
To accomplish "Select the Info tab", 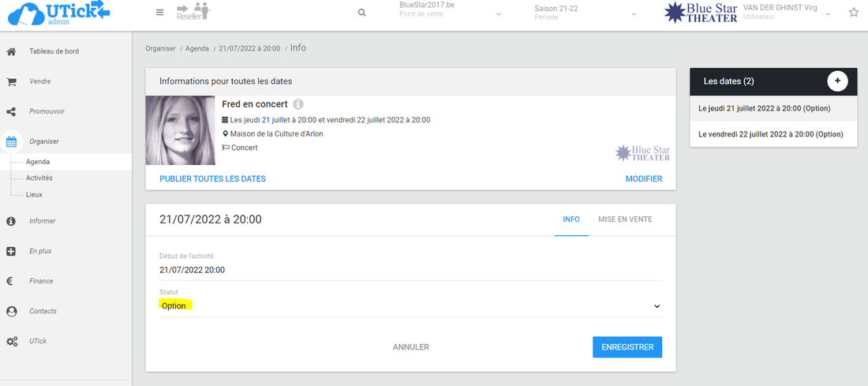I will click(x=571, y=219).
